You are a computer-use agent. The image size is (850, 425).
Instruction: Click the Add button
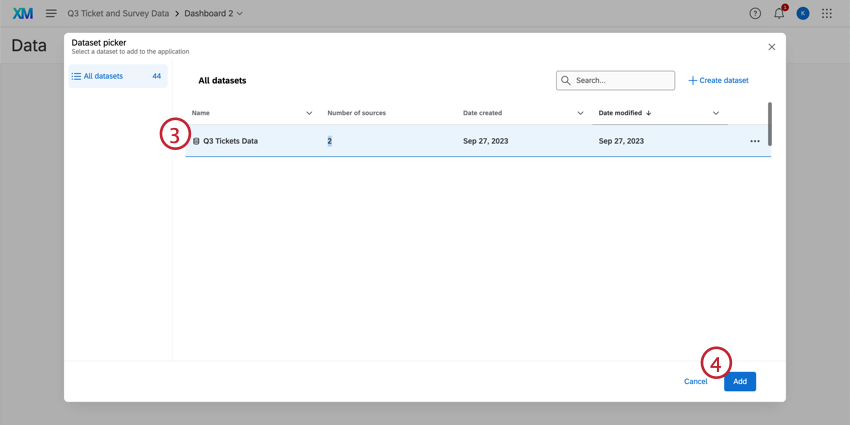(740, 382)
